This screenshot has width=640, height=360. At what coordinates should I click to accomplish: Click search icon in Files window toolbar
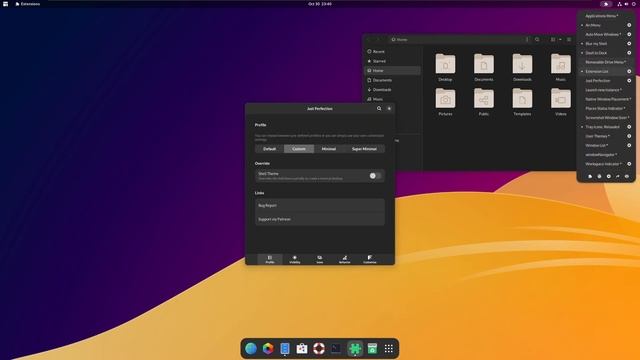537,40
